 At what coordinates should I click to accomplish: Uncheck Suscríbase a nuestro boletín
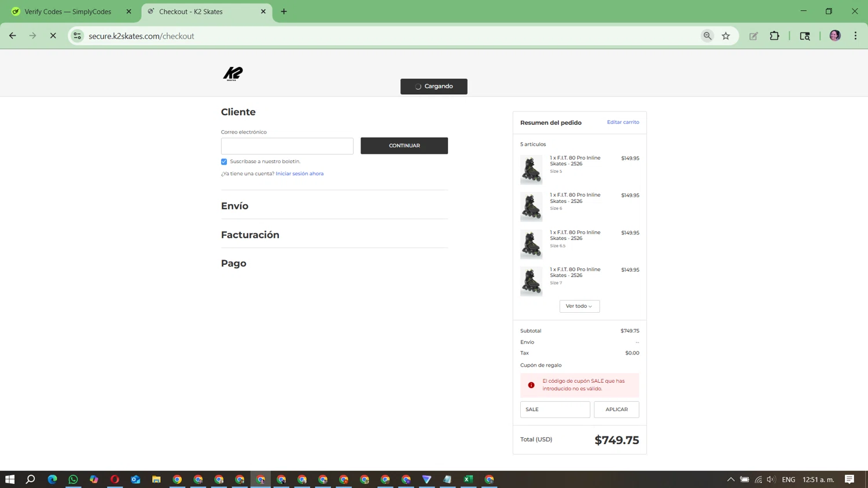coord(224,162)
